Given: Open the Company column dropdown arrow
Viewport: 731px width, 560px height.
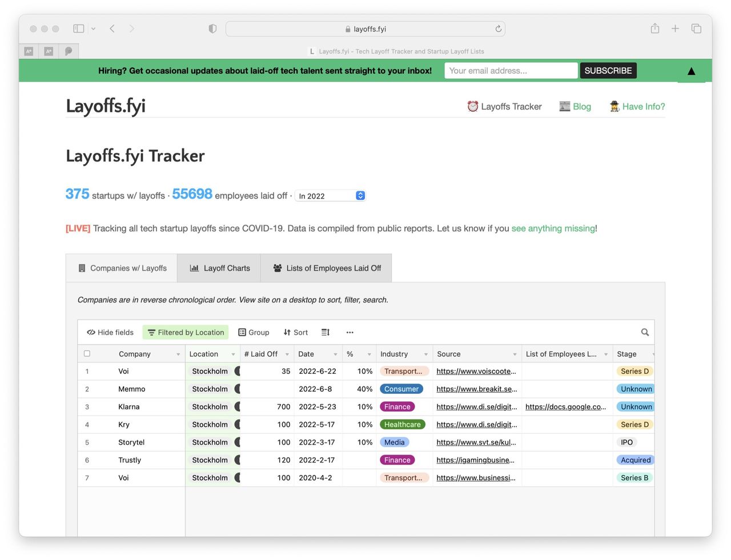Looking at the screenshot, I should (x=178, y=354).
